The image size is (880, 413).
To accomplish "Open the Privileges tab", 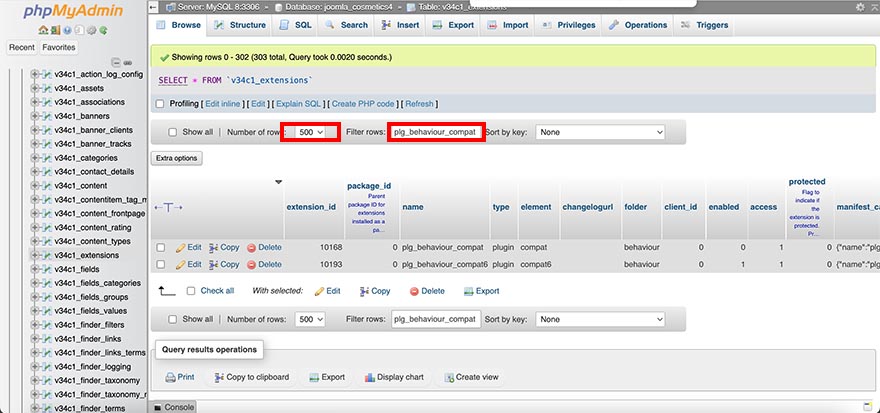I will tap(568, 25).
